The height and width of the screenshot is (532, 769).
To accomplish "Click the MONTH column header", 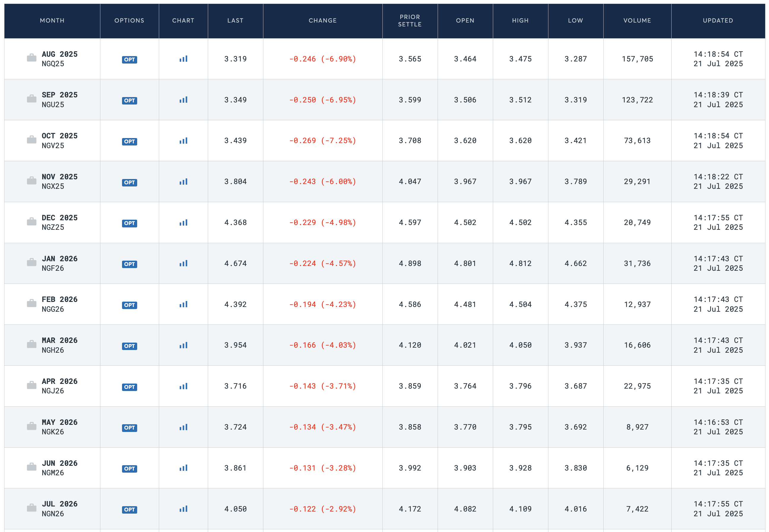I will click(52, 21).
